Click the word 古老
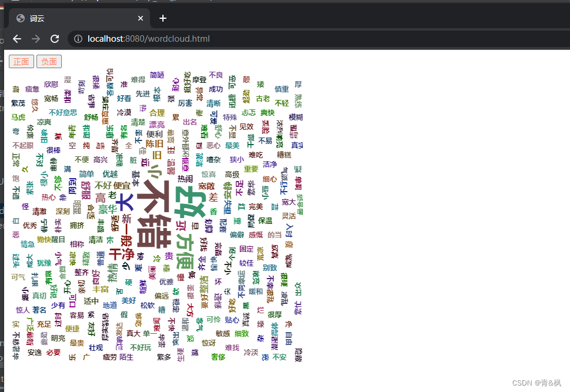Viewport: 570px width, 392px height. pos(263,99)
